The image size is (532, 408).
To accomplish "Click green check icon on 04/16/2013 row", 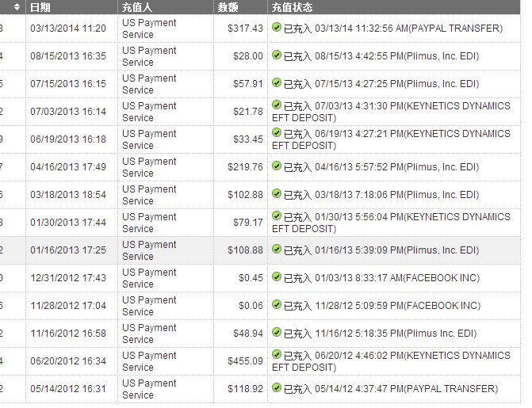I will (x=277, y=166).
